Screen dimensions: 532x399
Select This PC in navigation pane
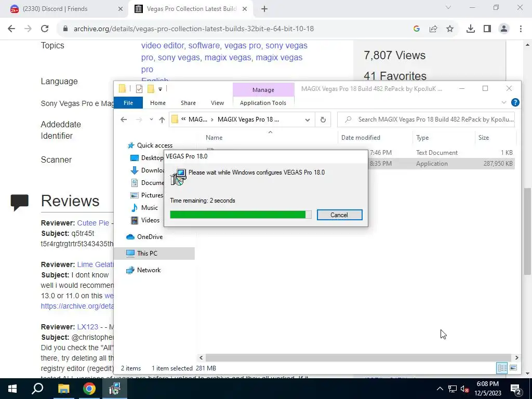point(147,254)
